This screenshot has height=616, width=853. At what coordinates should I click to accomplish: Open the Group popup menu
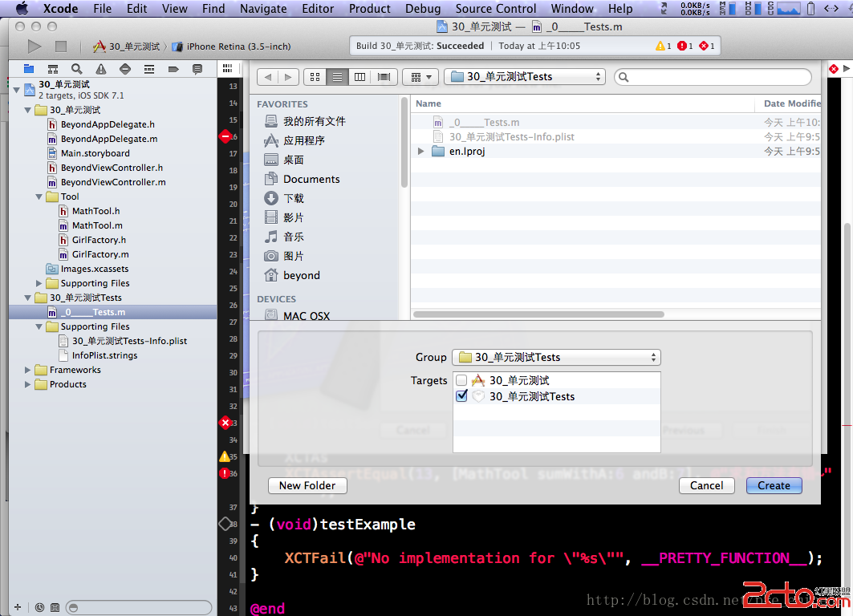555,358
